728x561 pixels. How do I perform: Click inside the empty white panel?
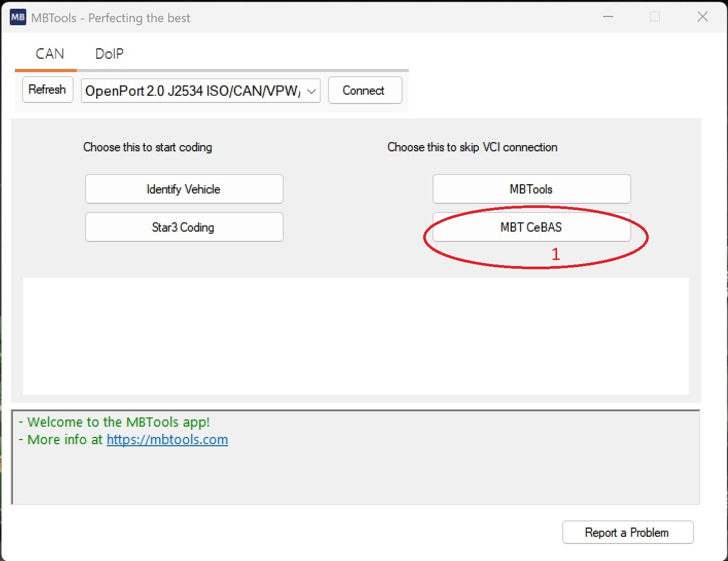[x=355, y=336]
